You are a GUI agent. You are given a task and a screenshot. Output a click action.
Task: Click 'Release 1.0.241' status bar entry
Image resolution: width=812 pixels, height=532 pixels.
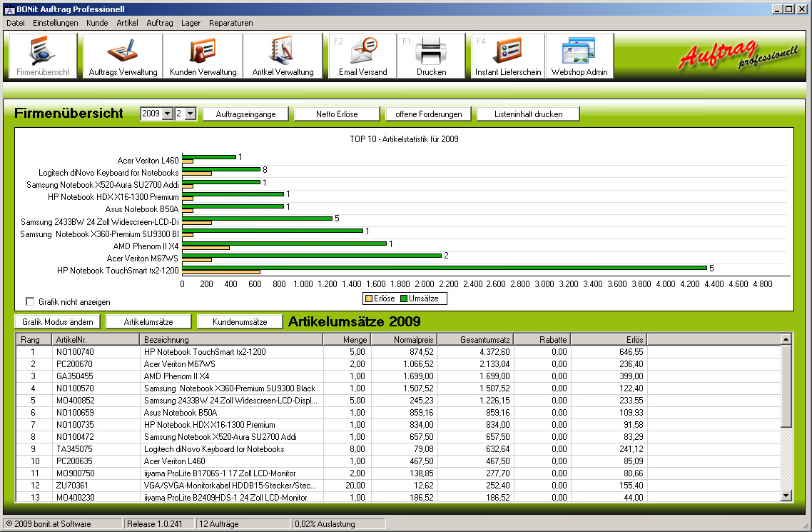click(x=154, y=523)
